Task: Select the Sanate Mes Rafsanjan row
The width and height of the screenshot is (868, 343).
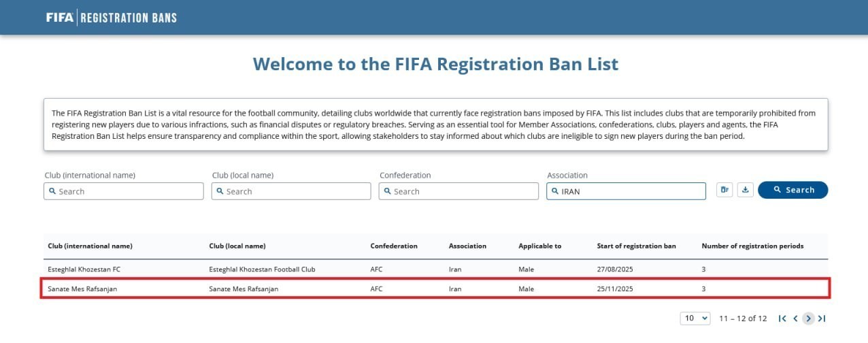Action: (x=435, y=289)
